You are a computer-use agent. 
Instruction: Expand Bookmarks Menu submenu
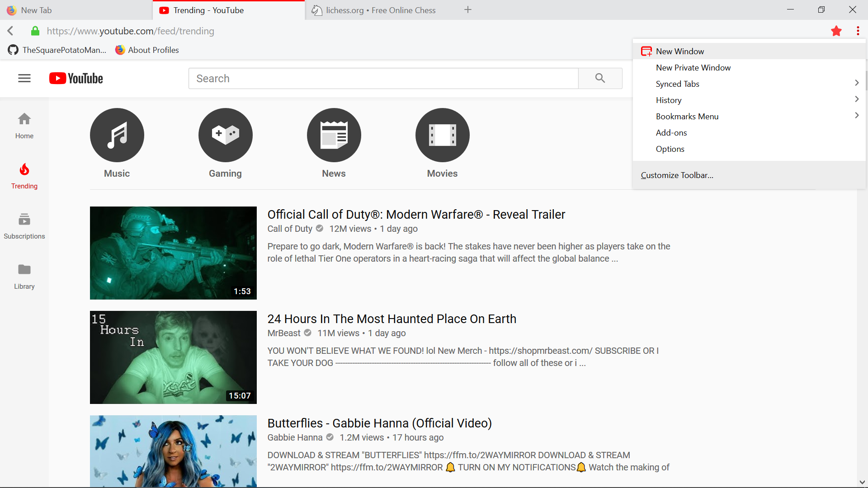856,116
